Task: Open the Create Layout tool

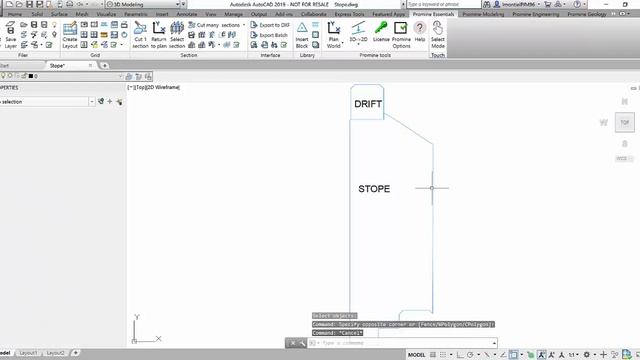Action: click(x=70, y=35)
